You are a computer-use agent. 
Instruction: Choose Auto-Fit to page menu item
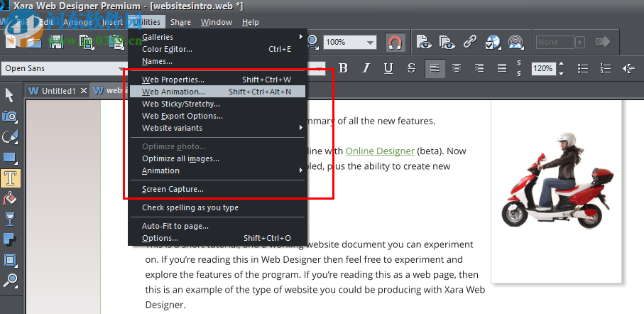coord(218,226)
